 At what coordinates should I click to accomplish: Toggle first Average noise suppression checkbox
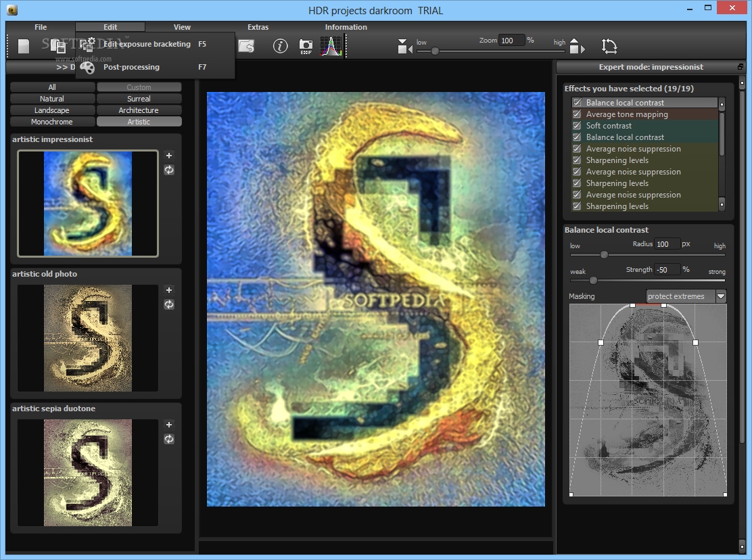pos(578,149)
